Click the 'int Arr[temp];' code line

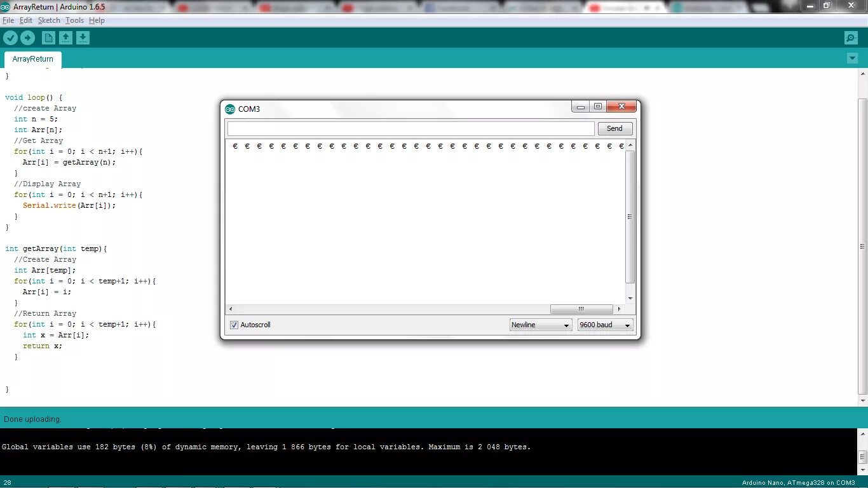[44, 270]
